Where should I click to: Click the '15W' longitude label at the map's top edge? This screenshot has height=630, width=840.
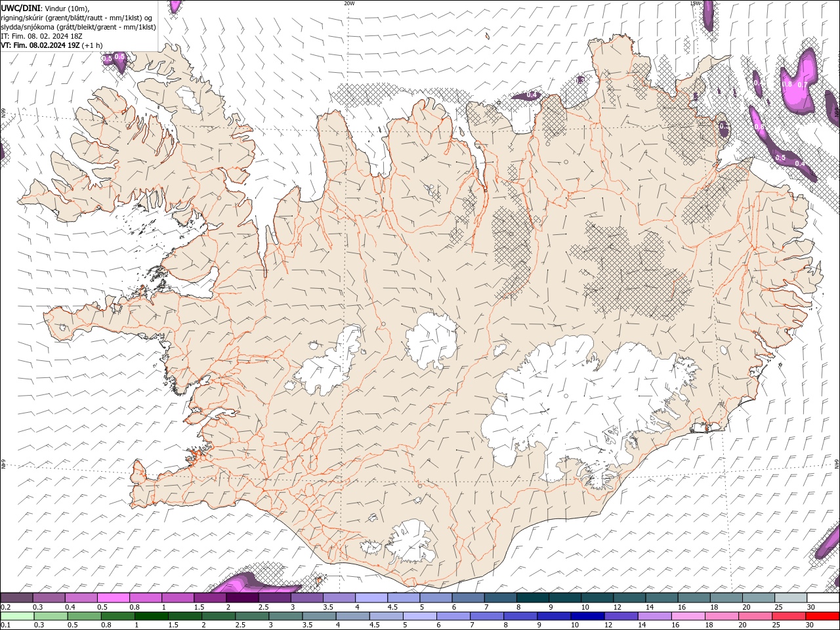[x=695, y=3]
